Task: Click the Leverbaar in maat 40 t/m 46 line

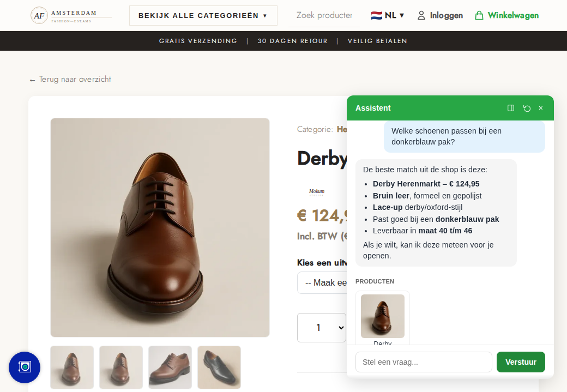Action: [x=423, y=231]
